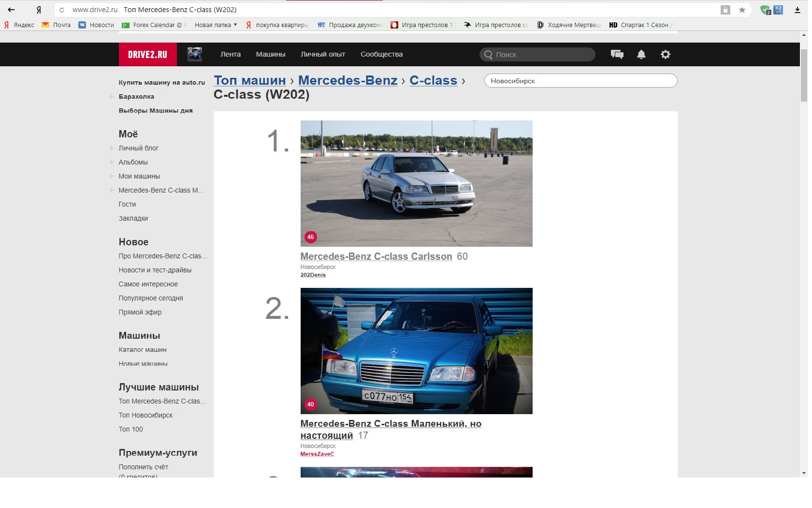Open Популярное сегодня link

(151, 298)
